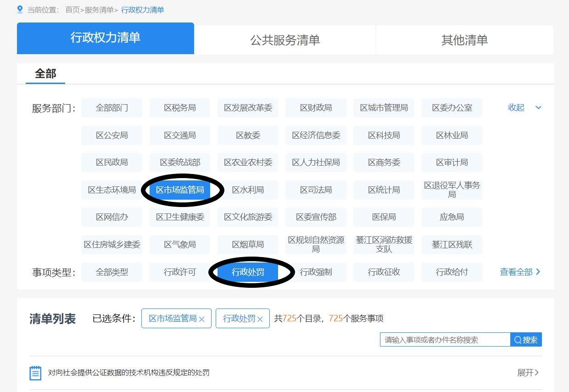Viewport: 569px width, 392px height.
Task: Remove the 区市场监管局 filter with its X icon
Action: tap(201, 319)
